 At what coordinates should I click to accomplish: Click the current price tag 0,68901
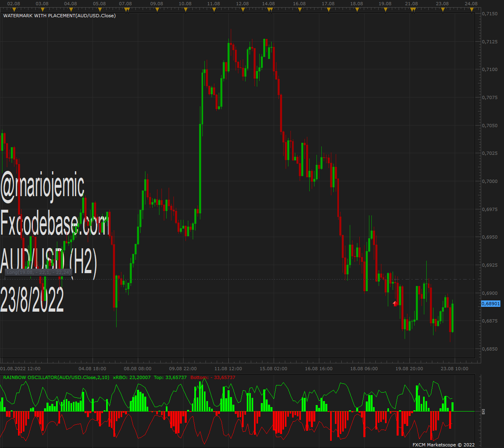coord(491,304)
